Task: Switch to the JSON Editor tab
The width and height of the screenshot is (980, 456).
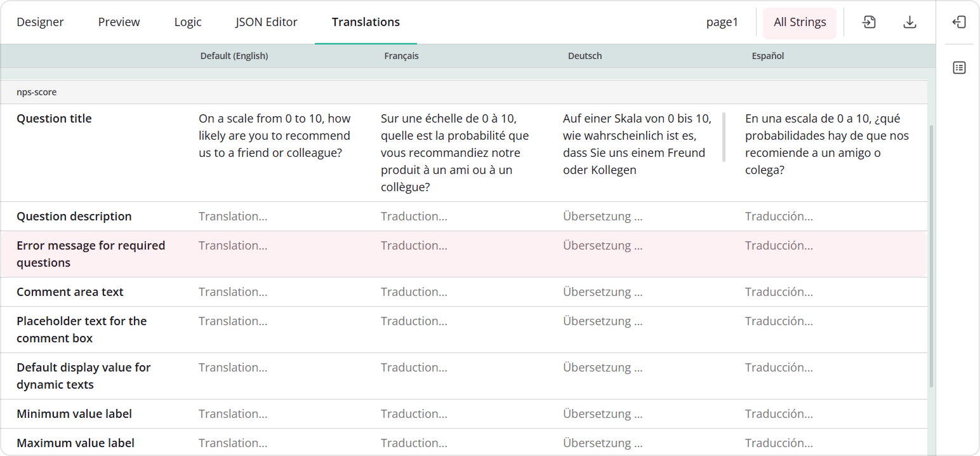Action: point(267,22)
